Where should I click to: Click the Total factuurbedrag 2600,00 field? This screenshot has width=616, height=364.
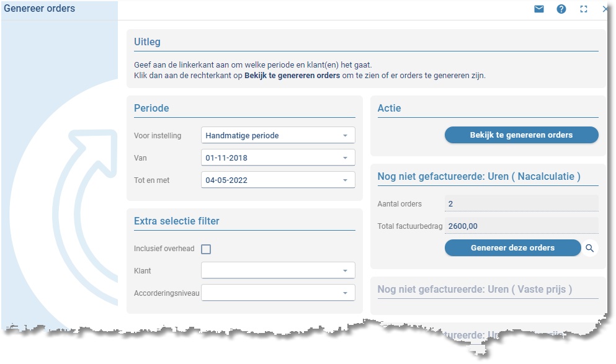point(521,226)
